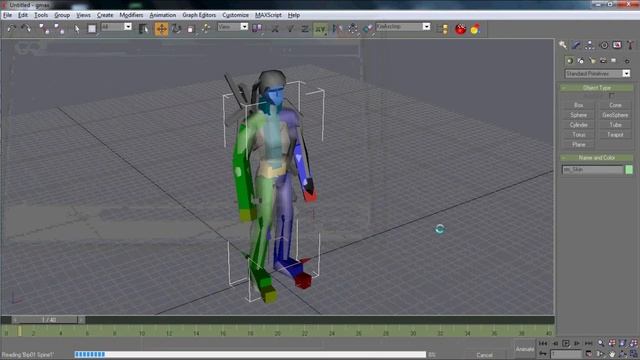Restrict transform to the Y axis

point(290,29)
